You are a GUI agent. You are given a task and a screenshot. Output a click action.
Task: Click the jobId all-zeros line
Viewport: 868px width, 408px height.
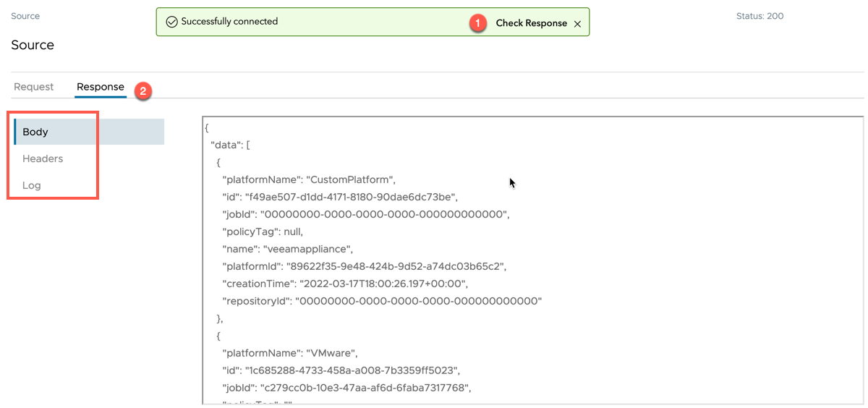point(366,214)
